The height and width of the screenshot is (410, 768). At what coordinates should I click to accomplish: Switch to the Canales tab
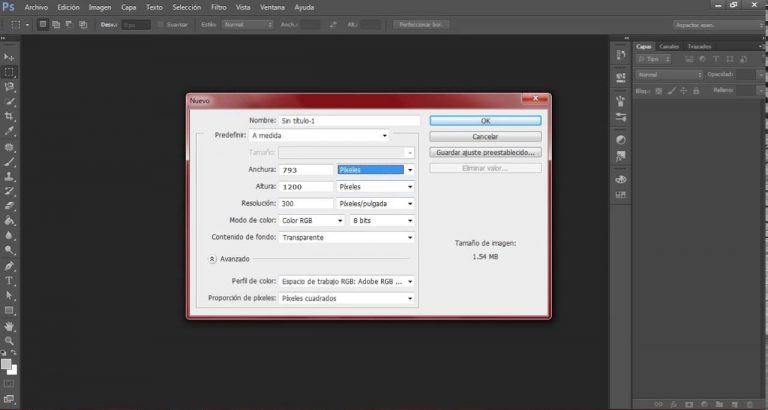click(671, 46)
